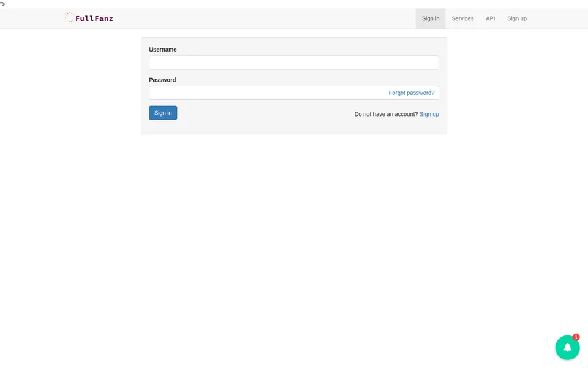The height and width of the screenshot is (368, 588).
Task: Click the Username field label
Action: point(163,50)
